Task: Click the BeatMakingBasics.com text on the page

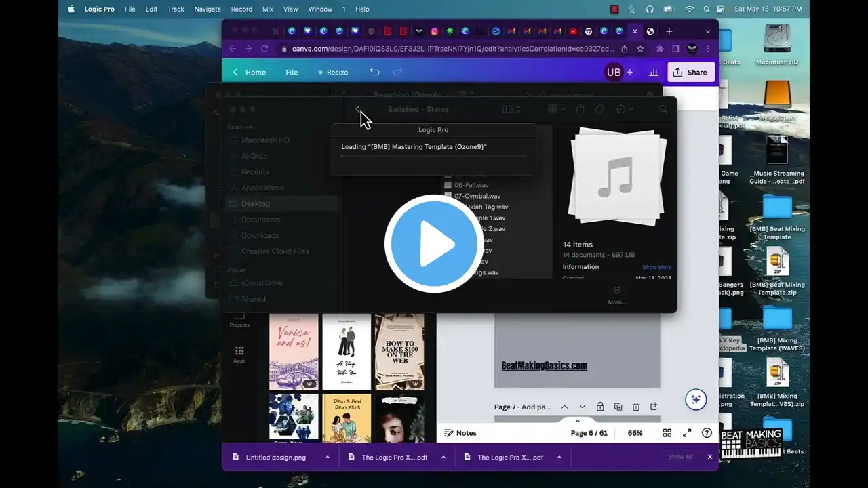Action: [x=545, y=366]
